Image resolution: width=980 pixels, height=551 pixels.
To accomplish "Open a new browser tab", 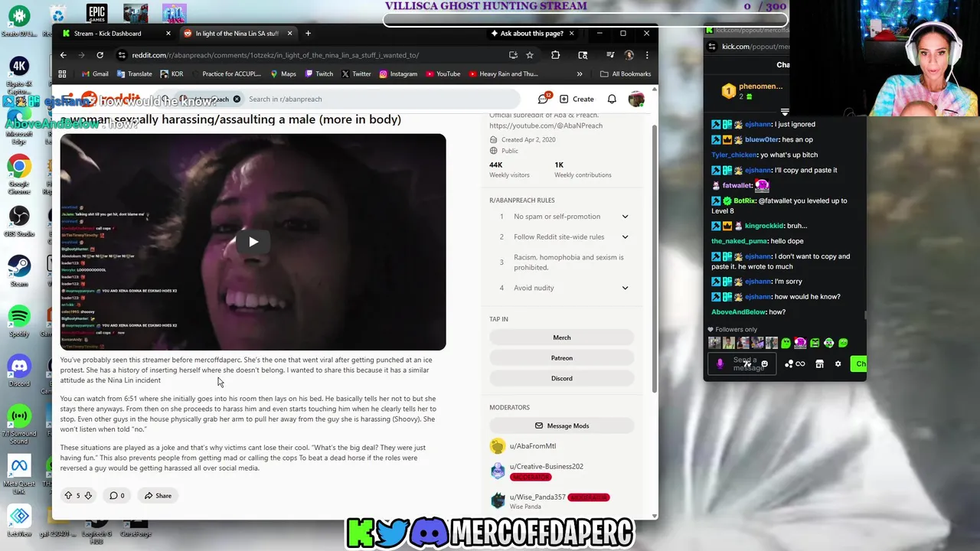I will [x=308, y=33].
